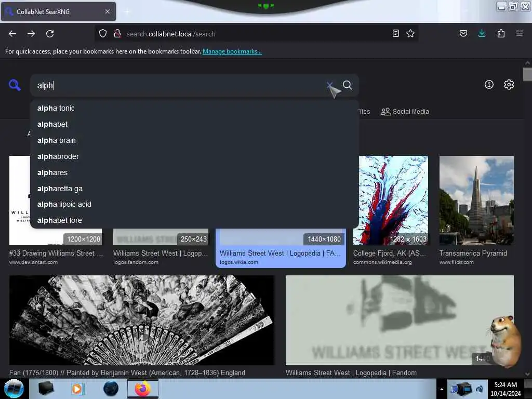
Task: Open 'Transamerica Pyramid' result title
Action: (473, 254)
